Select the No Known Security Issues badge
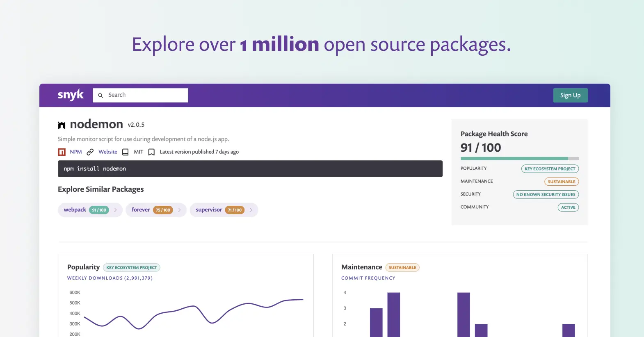The height and width of the screenshot is (337, 644). pos(546,195)
